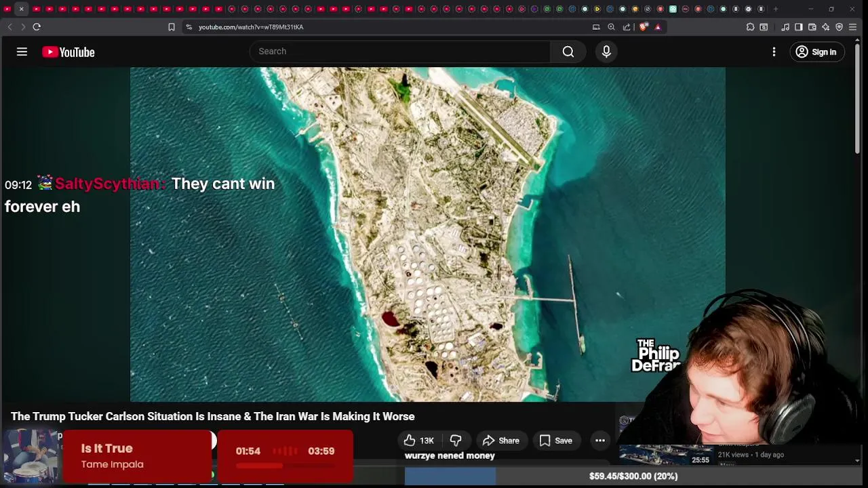This screenshot has height=488, width=868.
Task: Open Brave Rewards triangle icon
Action: click(x=658, y=27)
